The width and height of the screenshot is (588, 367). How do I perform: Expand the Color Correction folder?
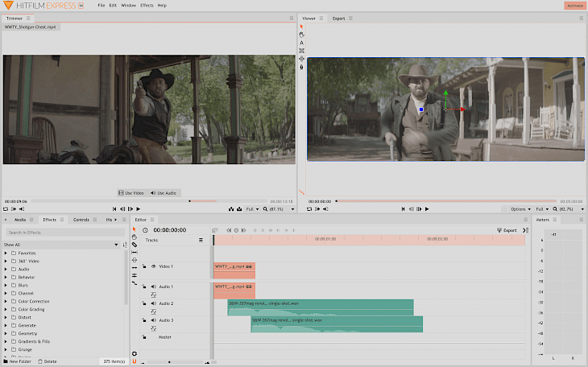[6, 301]
